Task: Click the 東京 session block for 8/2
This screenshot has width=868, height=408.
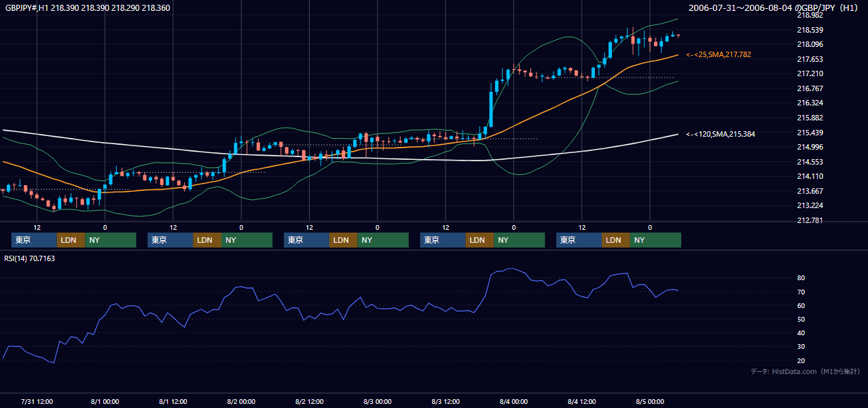Action: [x=306, y=240]
